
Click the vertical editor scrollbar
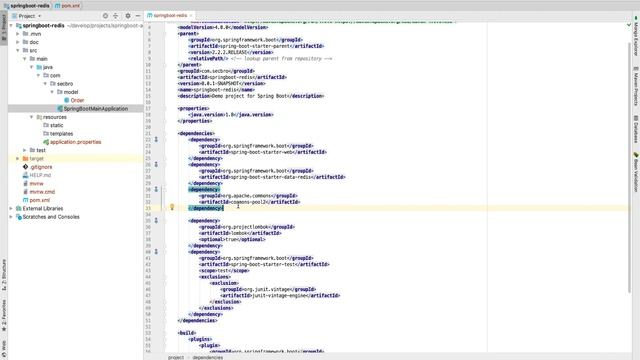629,167
